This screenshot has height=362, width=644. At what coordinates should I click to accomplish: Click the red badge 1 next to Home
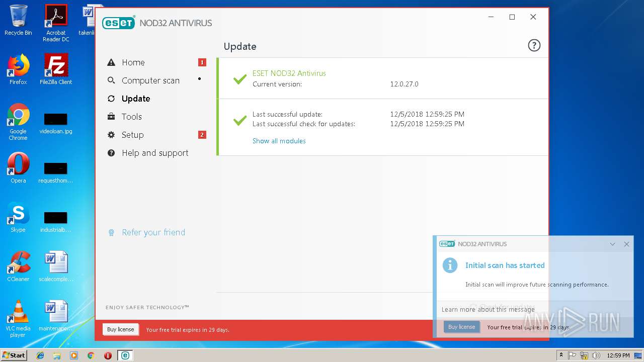(x=202, y=62)
